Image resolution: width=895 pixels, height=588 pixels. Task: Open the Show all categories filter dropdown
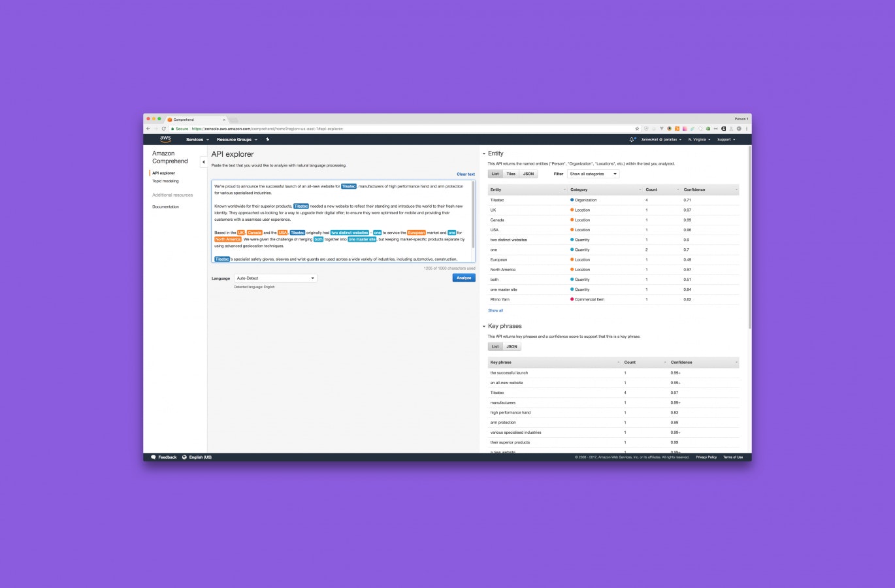click(593, 174)
